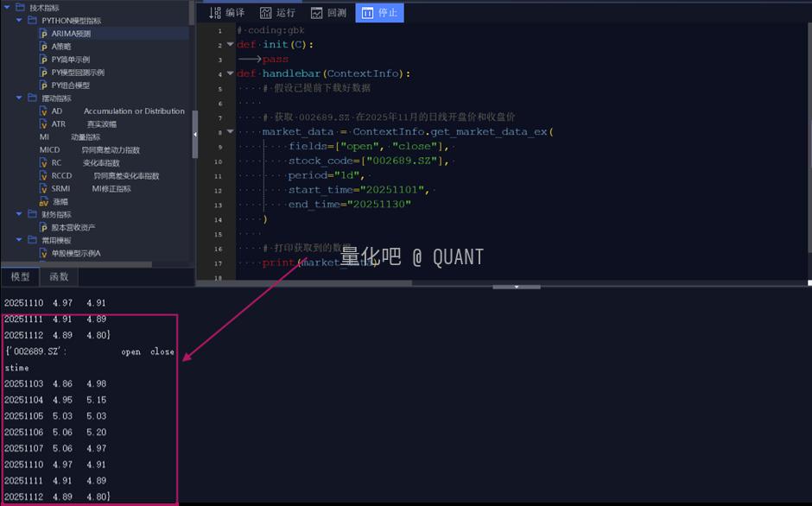Select the PY组合模型 file icon
Image resolution: width=812 pixels, height=506 pixels.
(x=43, y=85)
